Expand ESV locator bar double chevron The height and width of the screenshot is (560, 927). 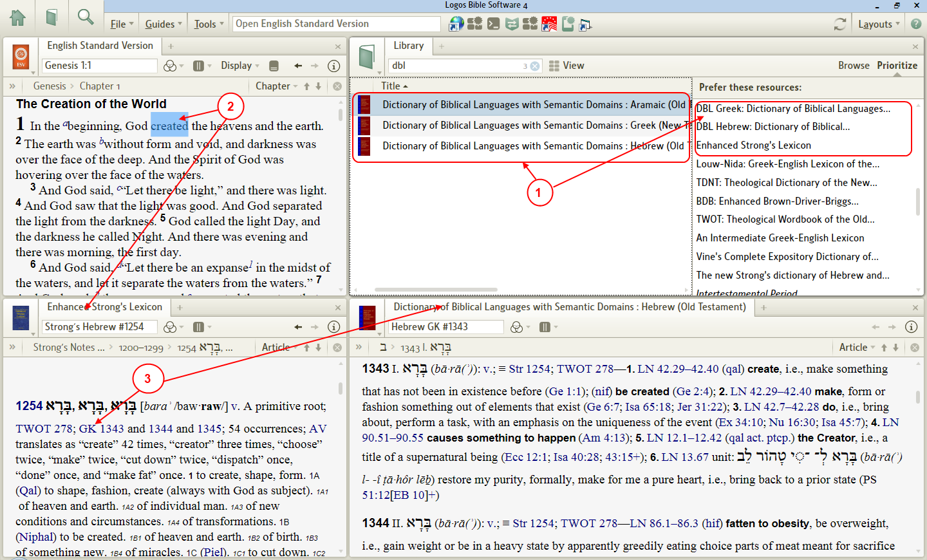tap(12, 86)
